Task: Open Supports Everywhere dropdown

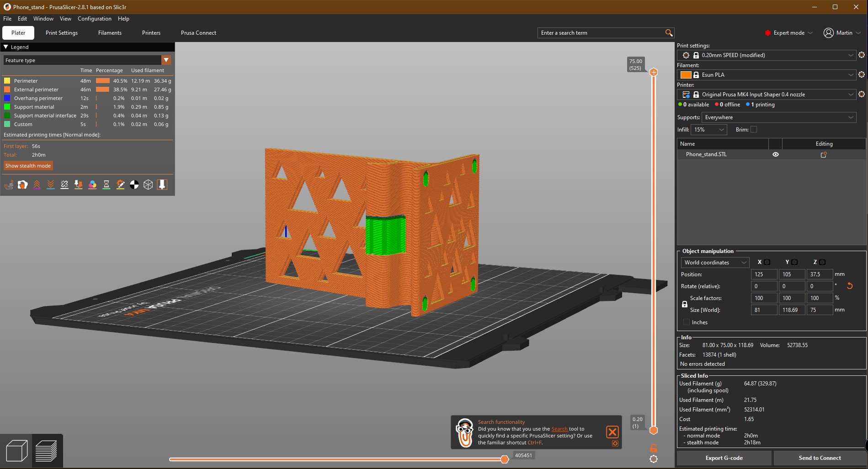Action: pos(779,117)
